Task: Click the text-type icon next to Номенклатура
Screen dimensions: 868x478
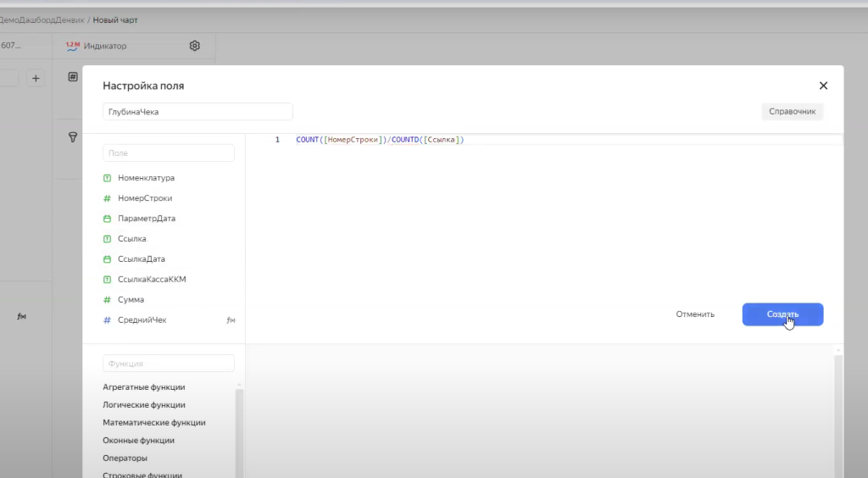Action: (x=107, y=178)
